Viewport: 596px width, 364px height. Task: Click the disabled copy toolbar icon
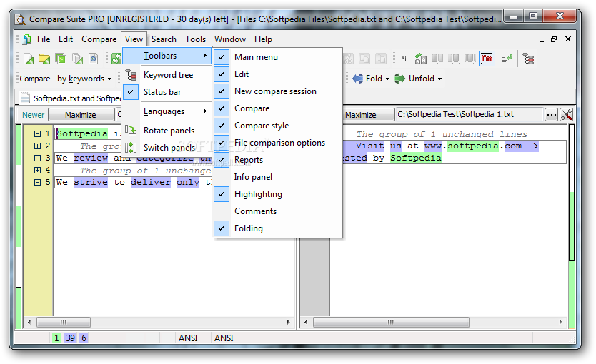point(364,59)
